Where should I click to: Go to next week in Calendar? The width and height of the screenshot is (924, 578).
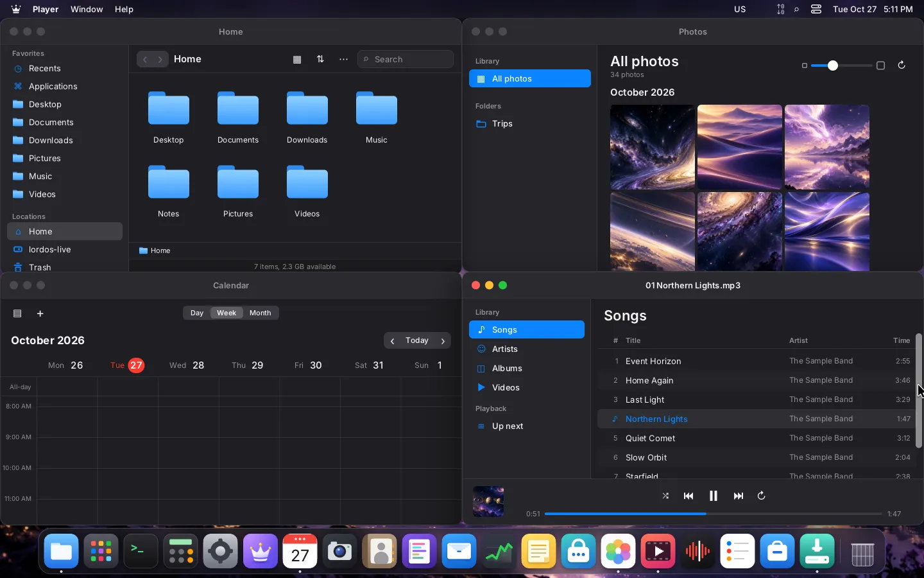(x=443, y=341)
